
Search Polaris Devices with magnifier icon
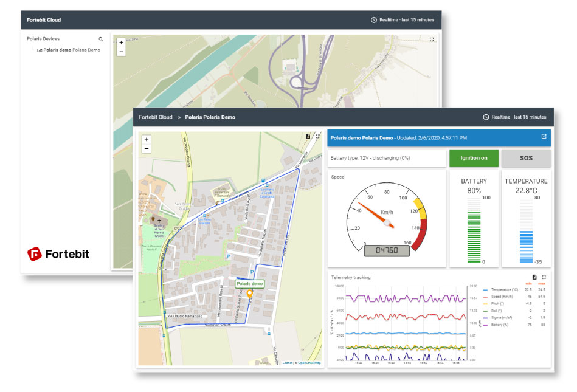[x=101, y=39]
